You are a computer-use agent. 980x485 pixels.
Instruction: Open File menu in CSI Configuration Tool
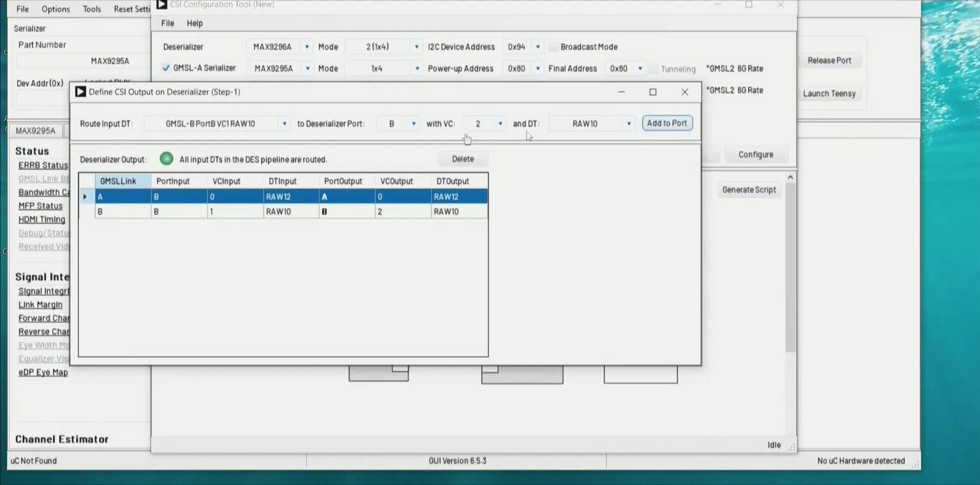tap(167, 23)
